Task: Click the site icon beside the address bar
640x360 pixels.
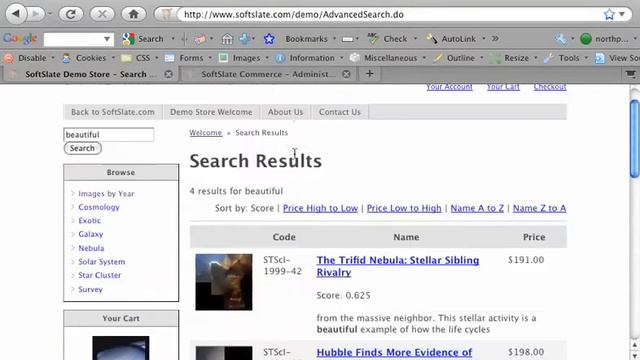Action: click(166, 14)
